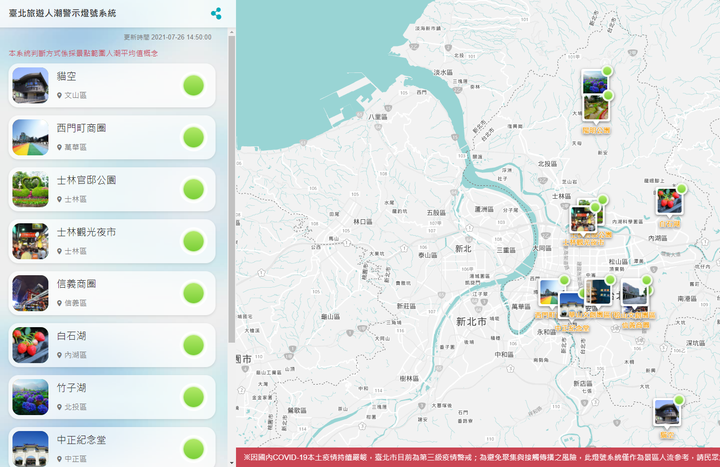Open the 中正紀念堂 list entry
Viewport: 720px width, 467px height.
(x=110, y=446)
